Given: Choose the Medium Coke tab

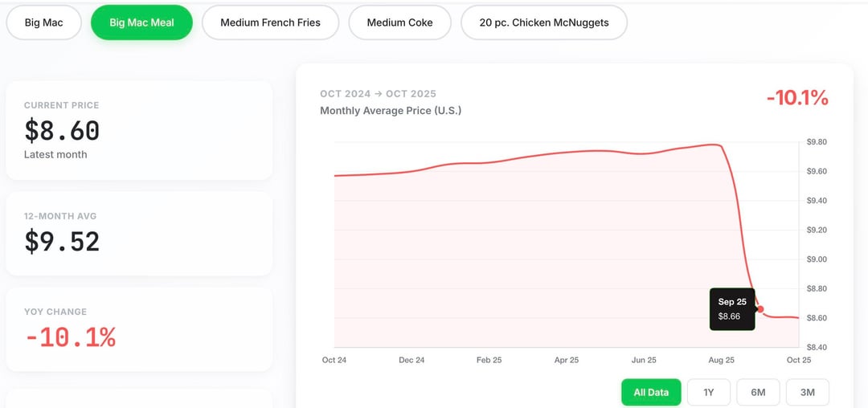Looking at the screenshot, I should [399, 22].
